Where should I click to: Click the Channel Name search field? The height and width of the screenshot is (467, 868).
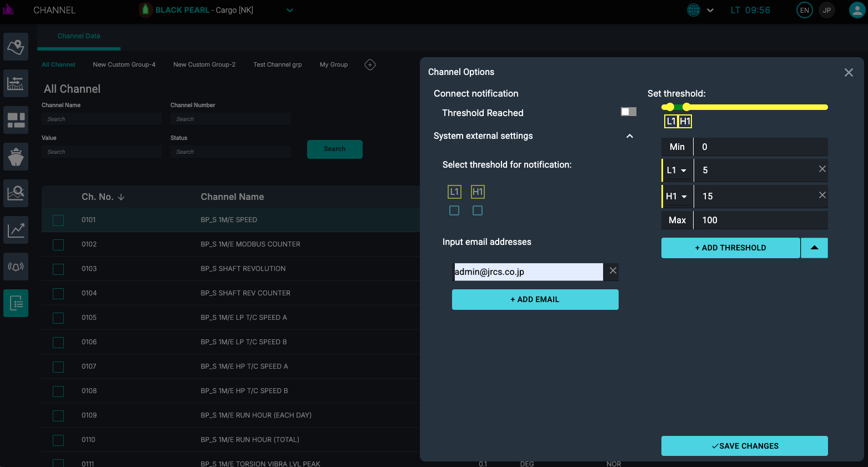(102, 119)
